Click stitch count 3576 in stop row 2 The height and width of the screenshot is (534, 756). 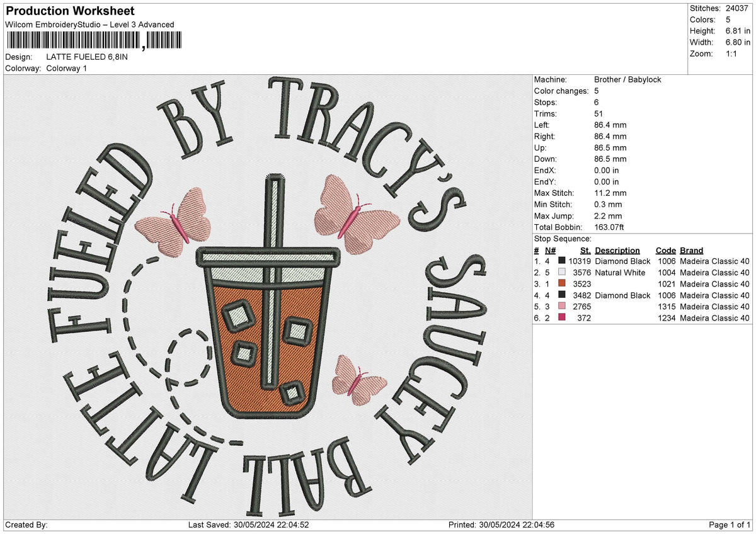pyautogui.click(x=582, y=273)
